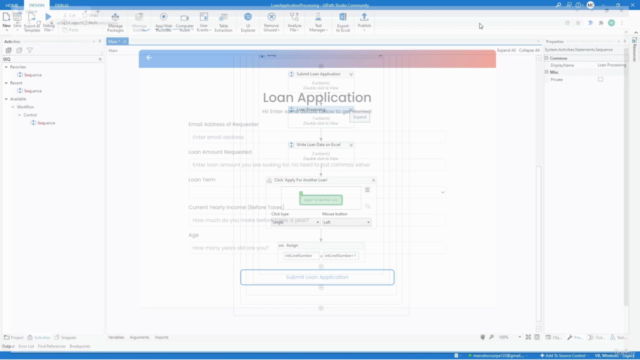This screenshot has height=360, width=640.
Task: Open the Variables tab
Action: tap(116, 337)
